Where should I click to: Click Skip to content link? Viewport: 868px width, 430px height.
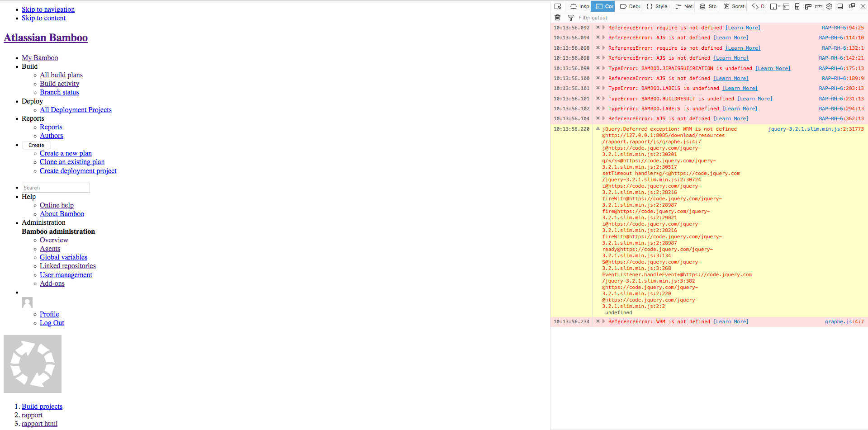point(43,18)
